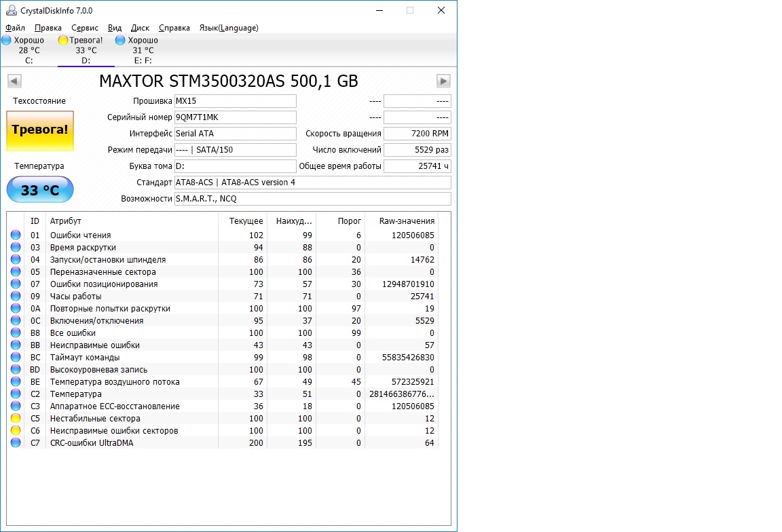The image size is (782, 532).
Task: Open the Файл menu
Action: pyautogui.click(x=15, y=28)
